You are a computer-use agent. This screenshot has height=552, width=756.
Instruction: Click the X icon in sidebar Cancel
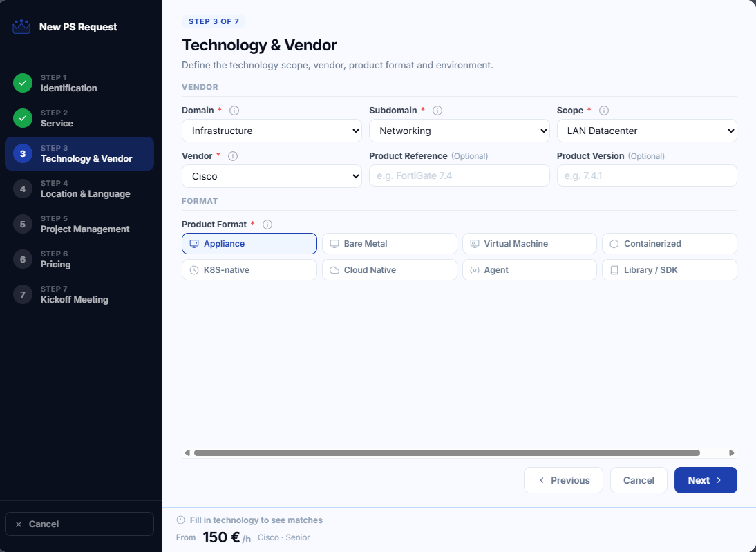(19, 524)
